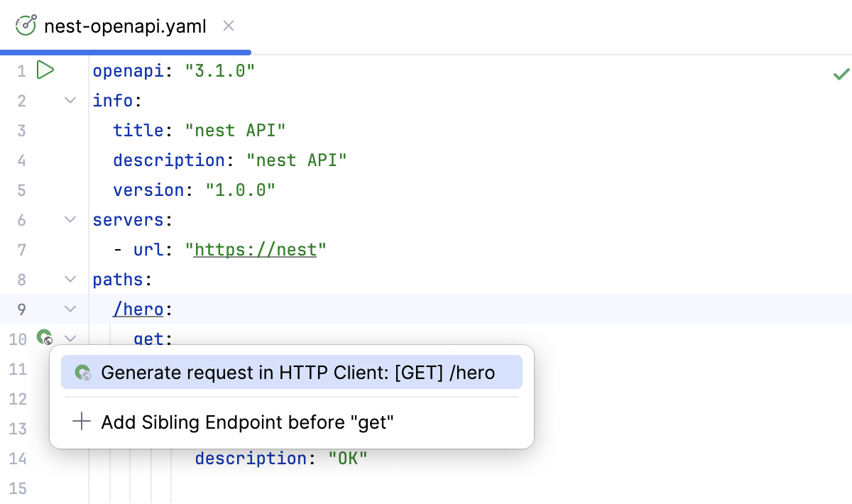Viewport: 852px width, 504px height.
Task: Collapse the paths section chevron
Action: pyautogui.click(x=70, y=279)
